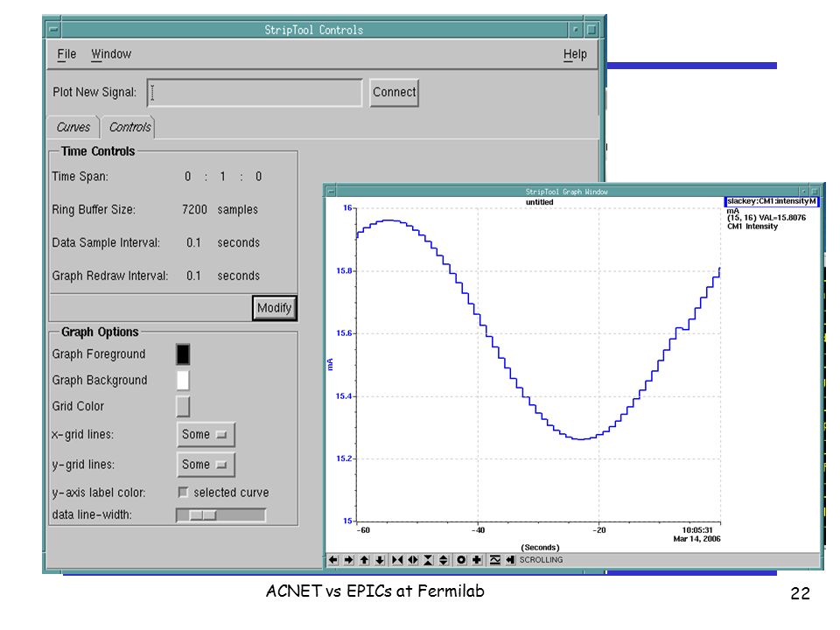The width and height of the screenshot is (840, 630).
Task: Click the Graph Foreground black swatch
Action: coord(183,354)
